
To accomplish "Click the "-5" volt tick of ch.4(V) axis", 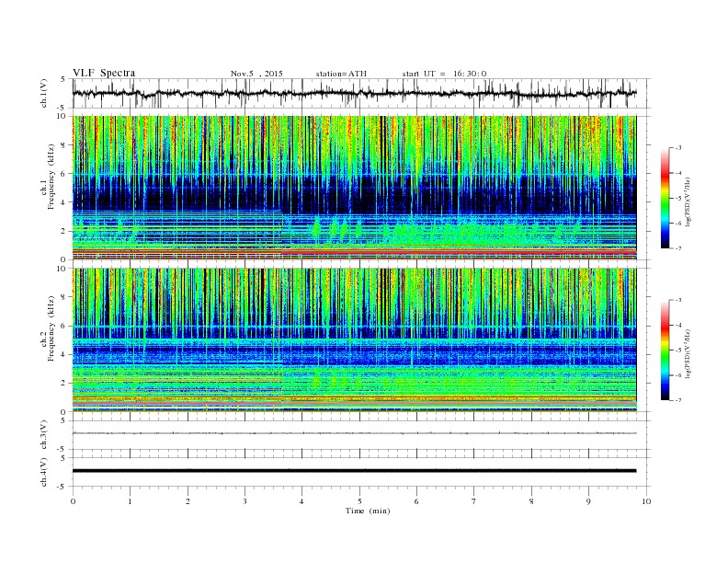I will pyautogui.click(x=62, y=487).
